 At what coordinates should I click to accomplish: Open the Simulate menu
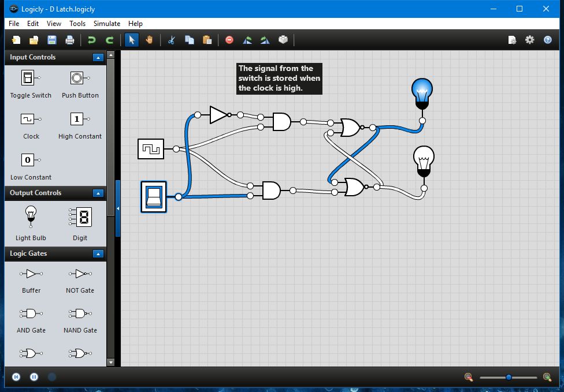point(107,23)
